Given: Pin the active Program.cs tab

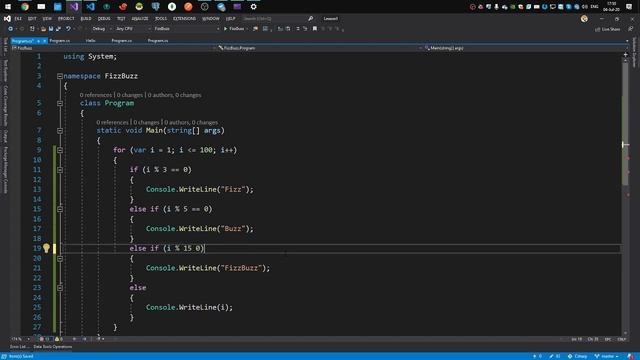Looking at the screenshot, I should (x=38, y=41).
